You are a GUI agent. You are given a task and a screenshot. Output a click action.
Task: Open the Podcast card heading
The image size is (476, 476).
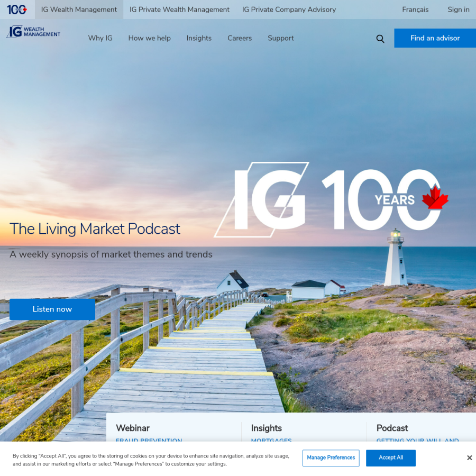coord(392,428)
